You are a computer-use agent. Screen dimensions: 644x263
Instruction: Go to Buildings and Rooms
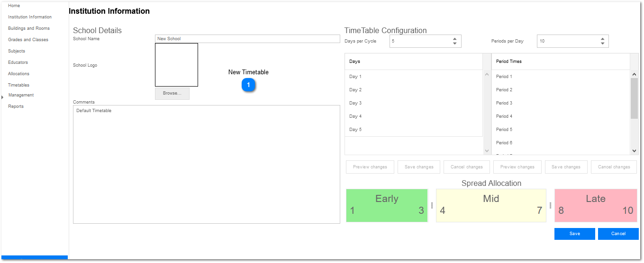[x=29, y=28]
